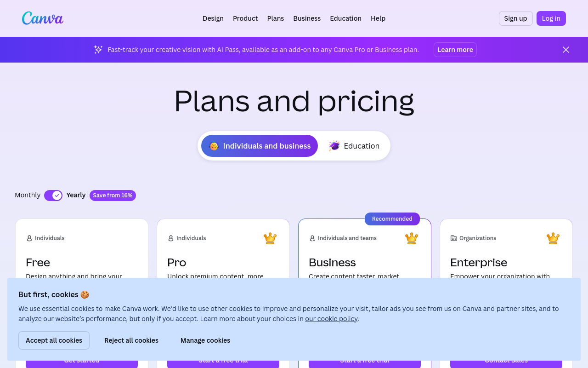588x368 pixels.
Task: Click the person icon on the Free plan card
Action: point(29,238)
